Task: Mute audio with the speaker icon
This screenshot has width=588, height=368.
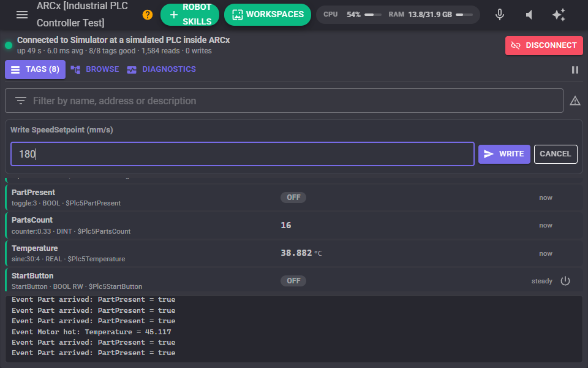Action: click(529, 15)
